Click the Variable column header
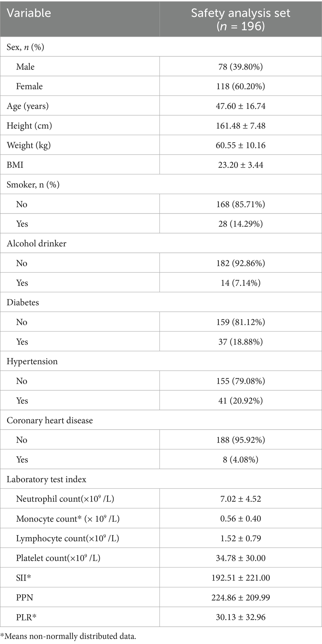The height and width of the screenshot is (644, 322). [x=29, y=13]
